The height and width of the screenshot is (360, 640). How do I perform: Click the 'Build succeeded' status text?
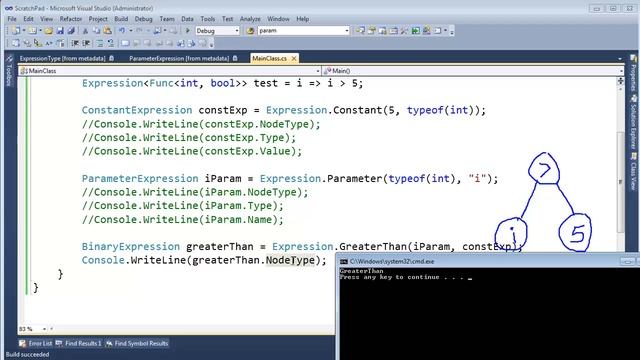pos(27,354)
